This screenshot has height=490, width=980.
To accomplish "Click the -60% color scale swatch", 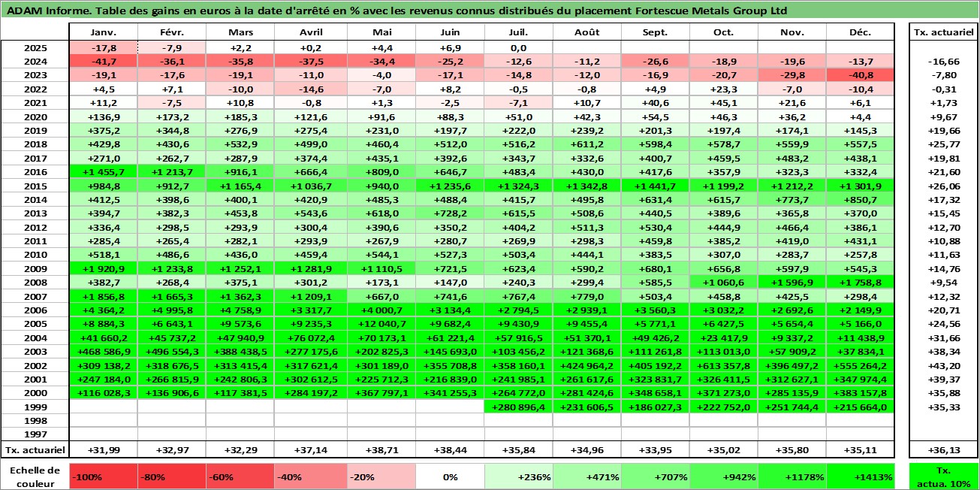I will (240, 476).
